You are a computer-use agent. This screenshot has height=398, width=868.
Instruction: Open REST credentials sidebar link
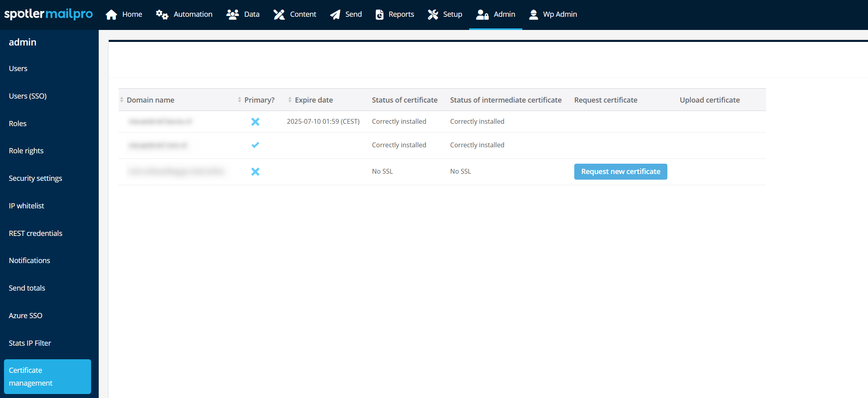[36, 234]
